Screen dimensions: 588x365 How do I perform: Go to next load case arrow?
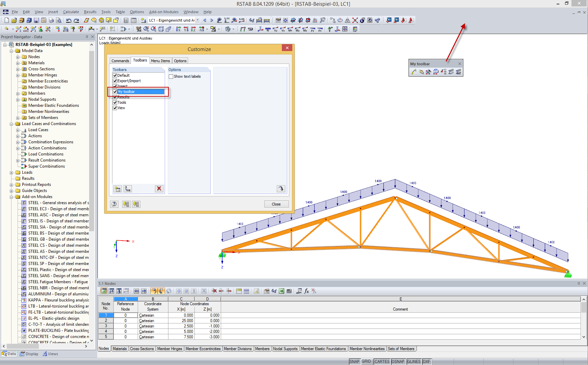(x=212, y=20)
